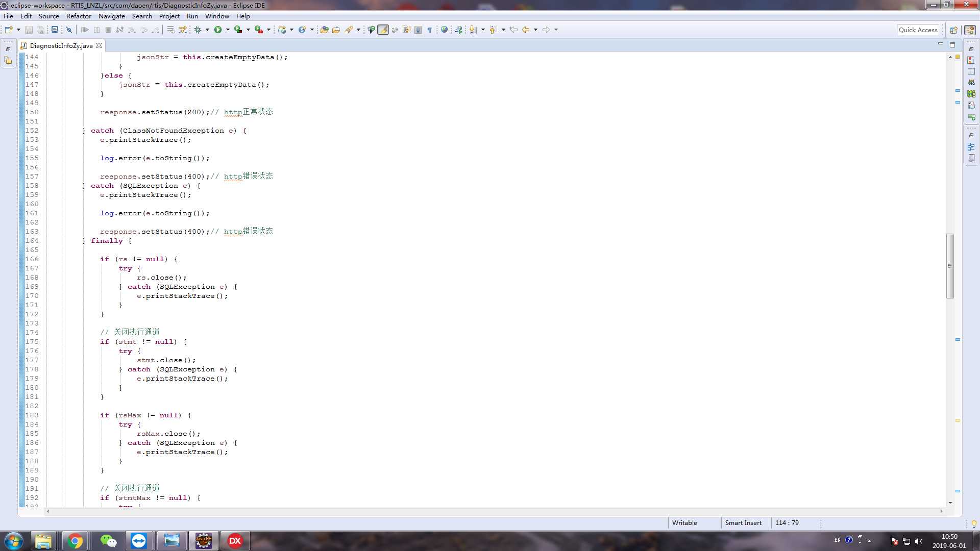Open the Web Browser globe icon
Screen dimensions: 980x551
(x=444, y=30)
